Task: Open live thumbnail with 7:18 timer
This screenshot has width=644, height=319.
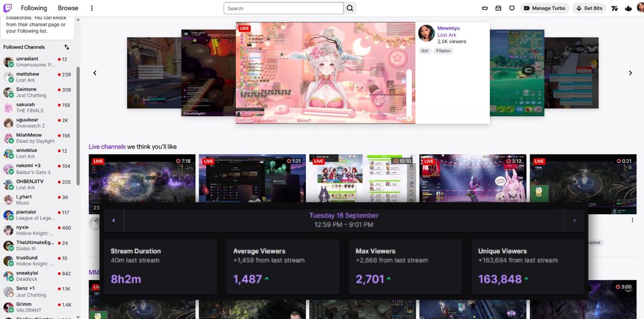Action: pyautogui.click(x=142, y=178)
